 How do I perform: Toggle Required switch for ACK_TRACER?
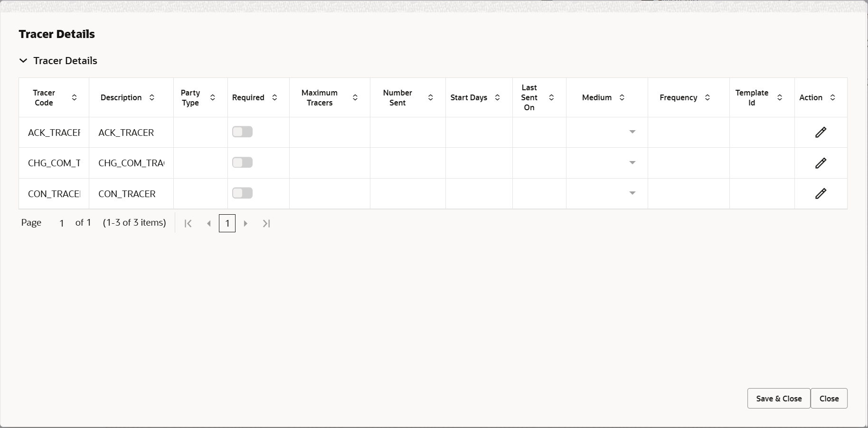[242, 132]
